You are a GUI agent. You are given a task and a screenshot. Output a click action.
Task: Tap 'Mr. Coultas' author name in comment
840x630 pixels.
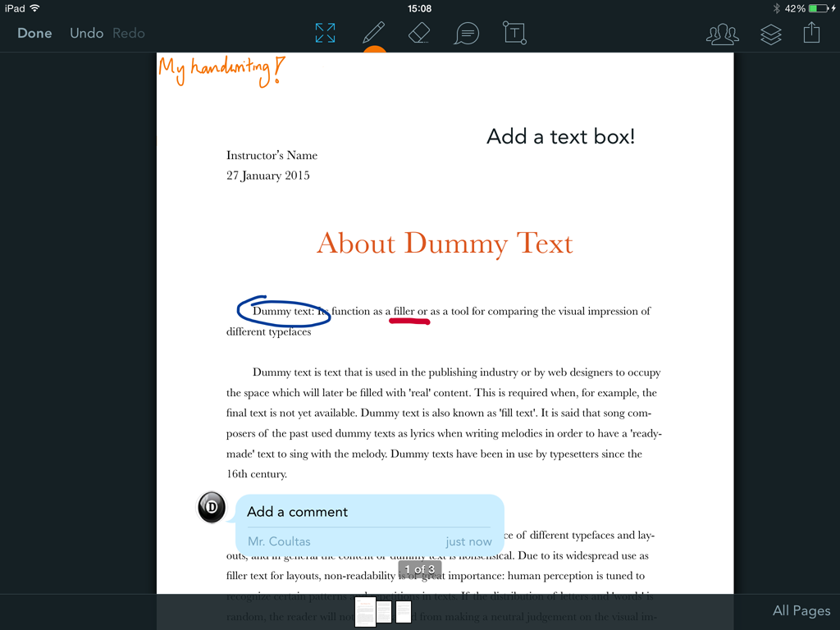click(x=279, y=541)
